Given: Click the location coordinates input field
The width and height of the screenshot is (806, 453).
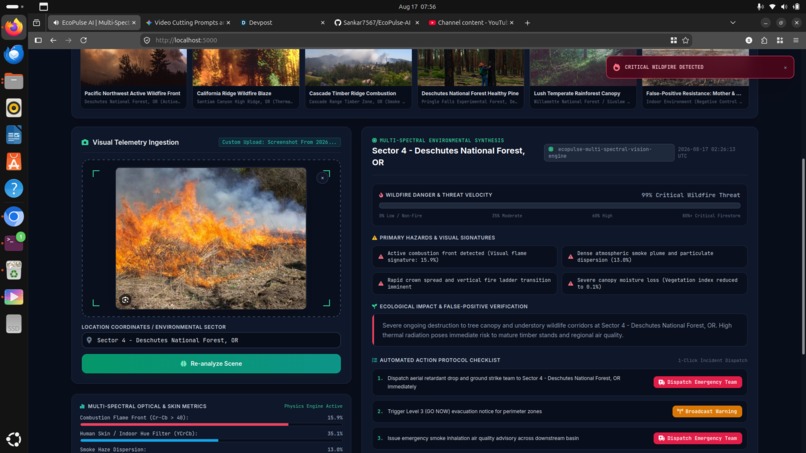Looking at the screenshot, I should point(211,340).
